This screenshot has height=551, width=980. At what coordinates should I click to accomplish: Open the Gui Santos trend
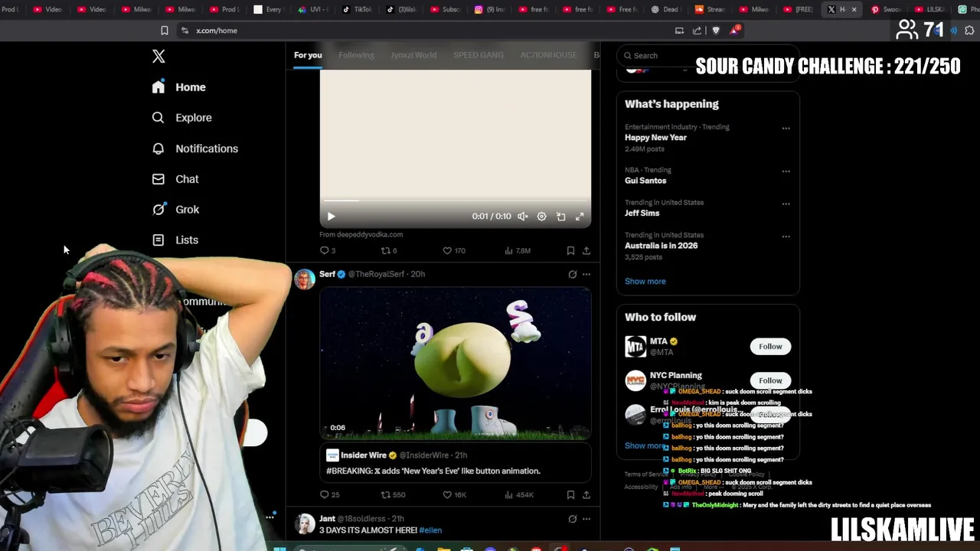(x=645, y=181)
